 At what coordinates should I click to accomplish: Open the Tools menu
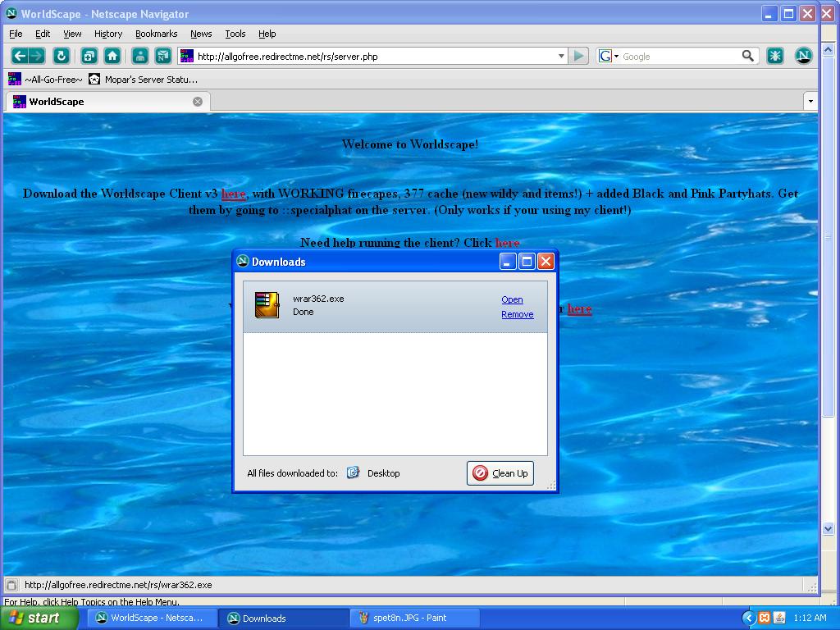point(235,34)
